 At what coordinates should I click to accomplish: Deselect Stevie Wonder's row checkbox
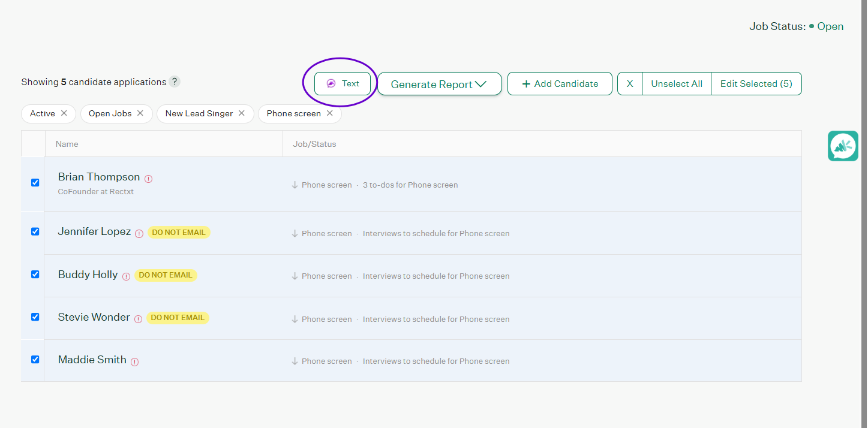[35, 317]
